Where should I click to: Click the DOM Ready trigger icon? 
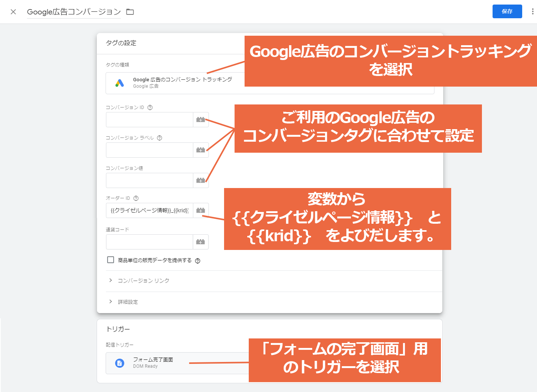click(x=120, y=363)
